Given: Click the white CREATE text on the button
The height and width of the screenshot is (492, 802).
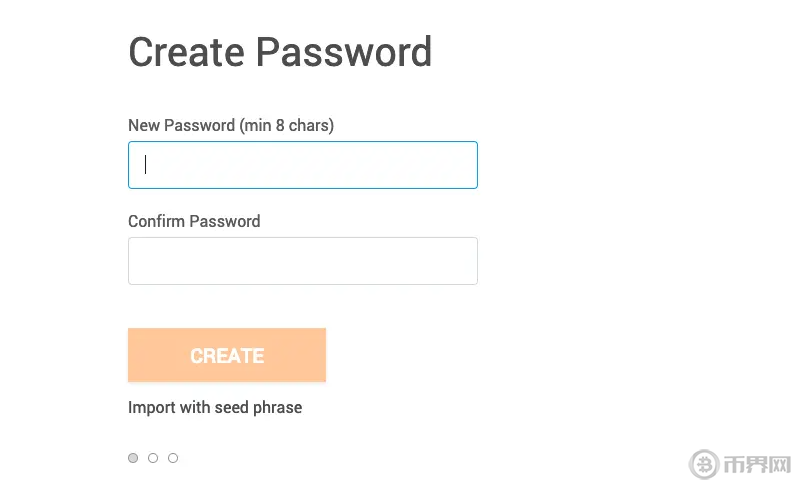Looking at the screenshot, I should [227, 356].
